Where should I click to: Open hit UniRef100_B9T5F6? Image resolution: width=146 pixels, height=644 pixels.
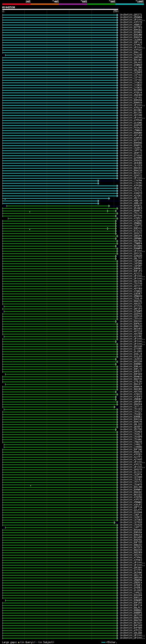(131, 27)
